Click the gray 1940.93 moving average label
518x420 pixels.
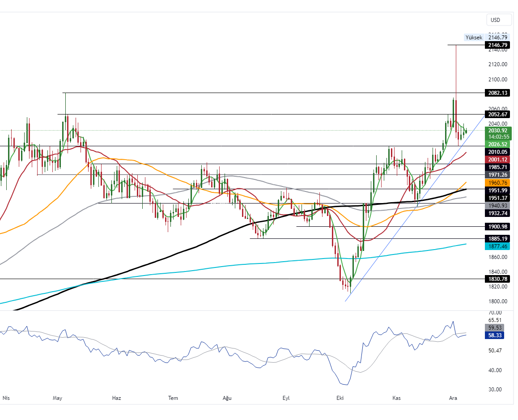(x=498, y=206)
